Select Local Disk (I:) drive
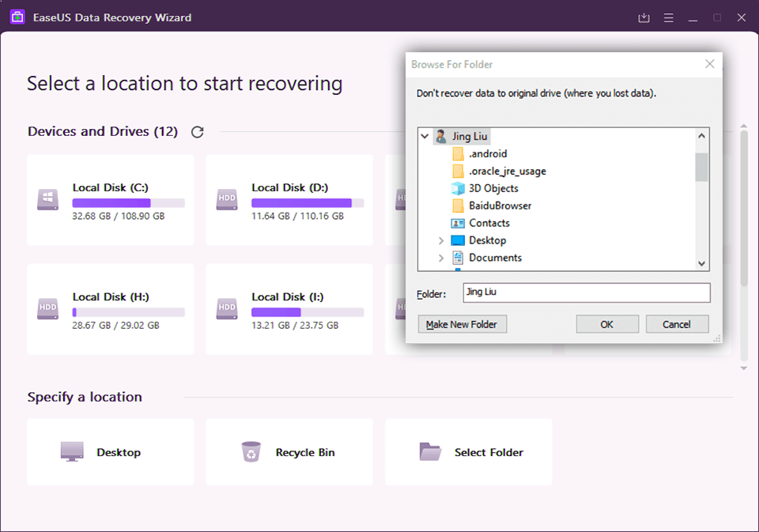 coord(289,309)
